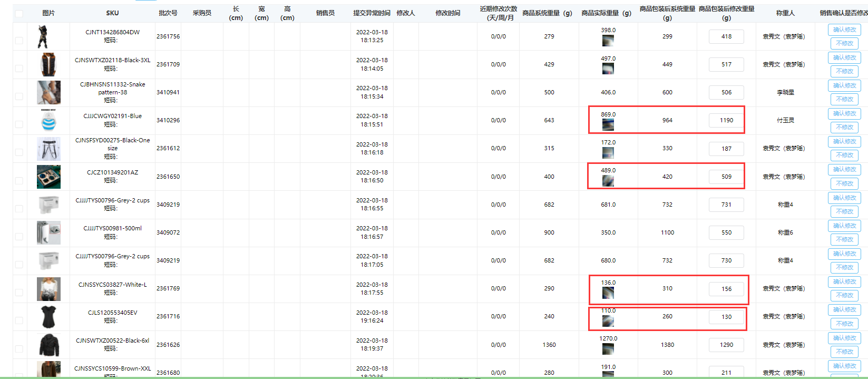This screenshot has width=868, height=379.
Task: Confirm modification for CJLS120553405EV row
Action: pos(844,309)
